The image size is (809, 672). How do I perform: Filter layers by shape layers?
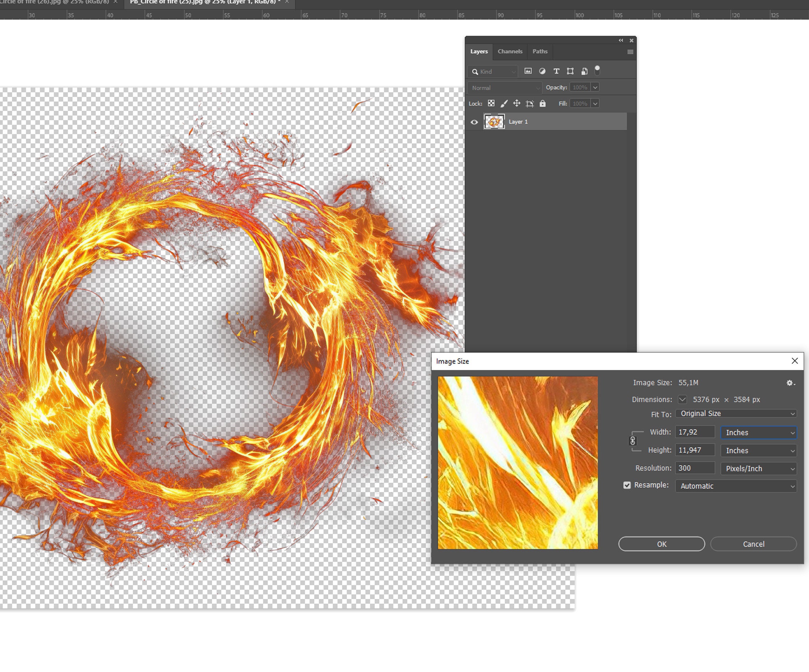click(x=570, y=71)
